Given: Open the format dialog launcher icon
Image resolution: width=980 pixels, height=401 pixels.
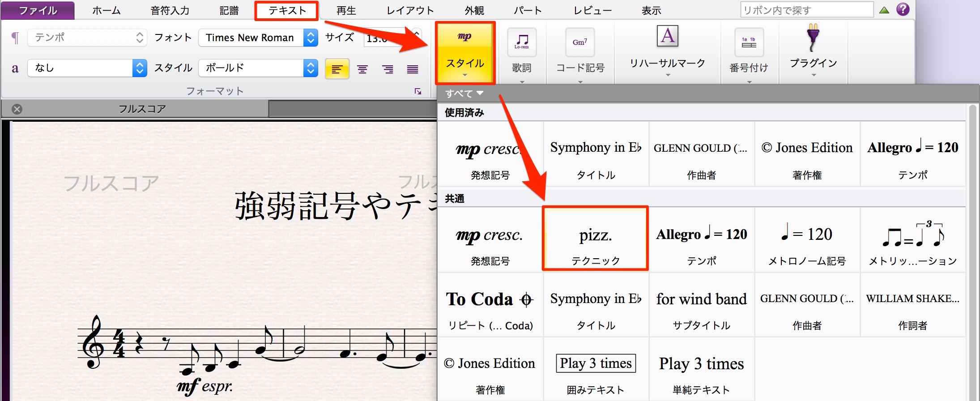Looking at the screenshot, I should click(x=418, y=91).
